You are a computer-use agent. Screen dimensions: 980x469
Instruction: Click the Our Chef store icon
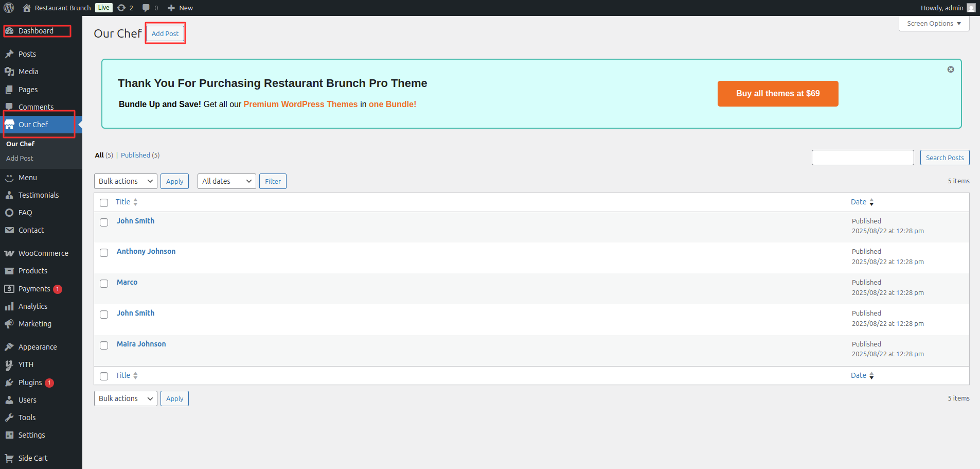point(9,125)
